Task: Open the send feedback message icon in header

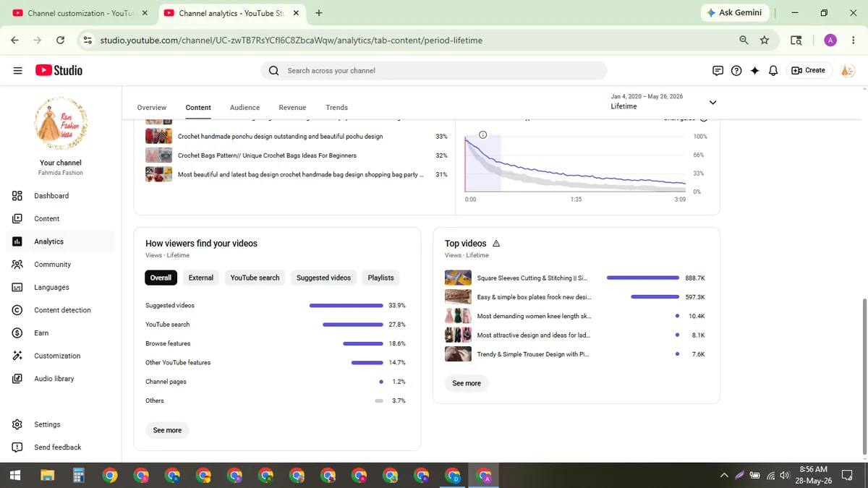Action: 718,70
